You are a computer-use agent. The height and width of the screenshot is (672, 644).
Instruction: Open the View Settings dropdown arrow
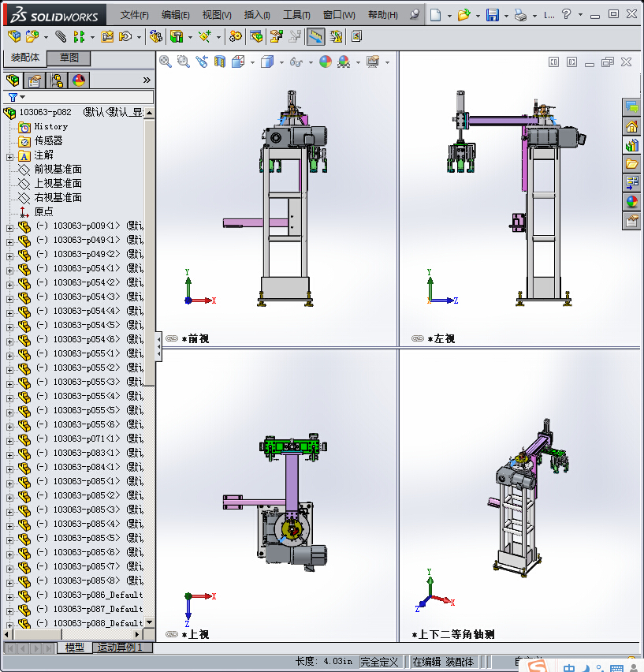387,62
